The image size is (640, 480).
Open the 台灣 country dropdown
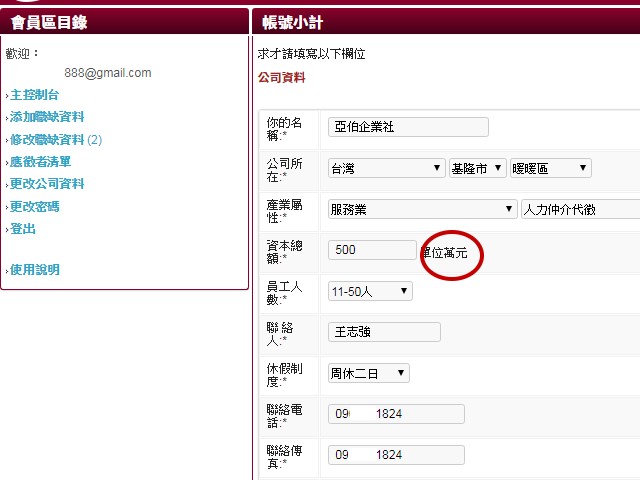coord(386,168)
